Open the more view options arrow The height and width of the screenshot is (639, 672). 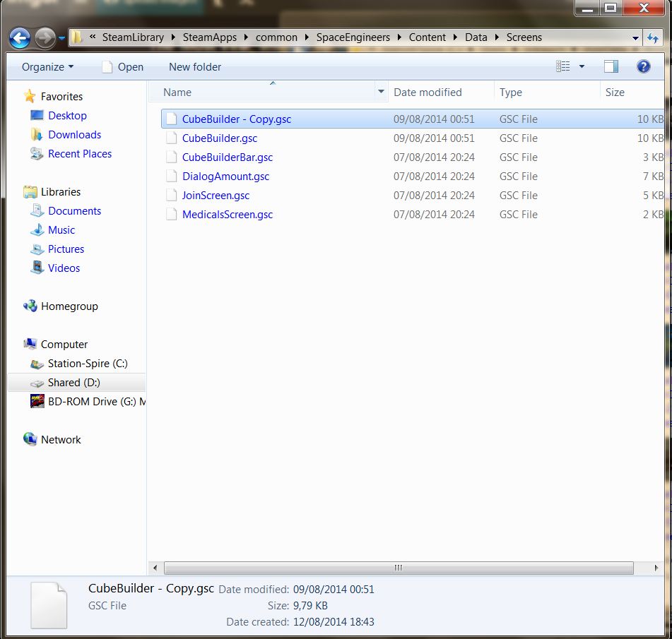(582, 66)
